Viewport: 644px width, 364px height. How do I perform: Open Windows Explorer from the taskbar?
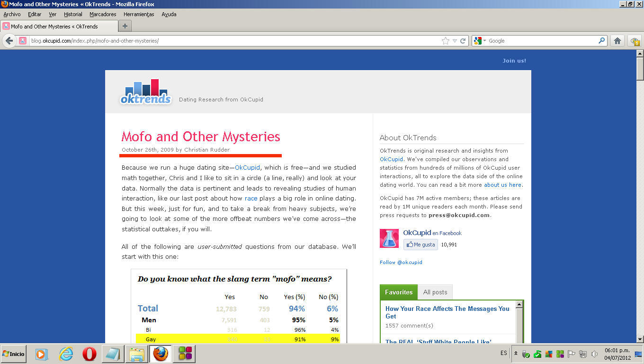click(137, 354)
